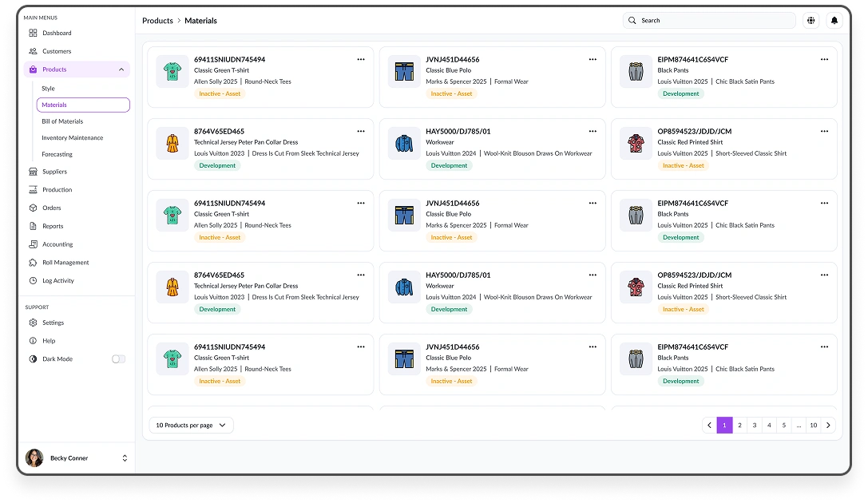Open the 10 Products per page dropdown

tap(192, 426)
